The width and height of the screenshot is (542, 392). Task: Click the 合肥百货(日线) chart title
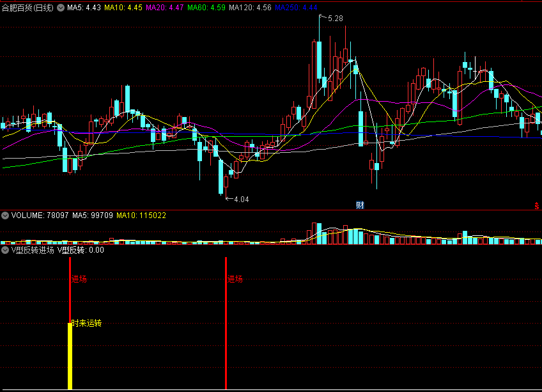27,8
